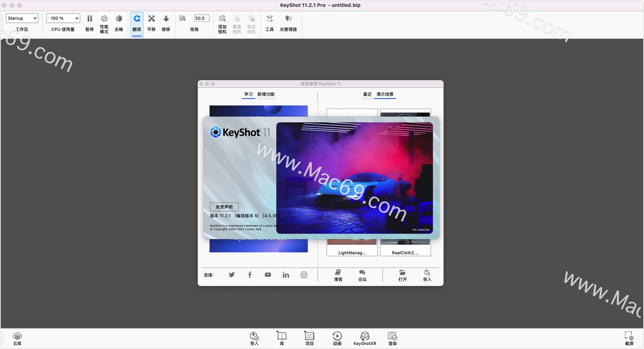
Task: Open the Animation timeline
Action: point(337,339)
